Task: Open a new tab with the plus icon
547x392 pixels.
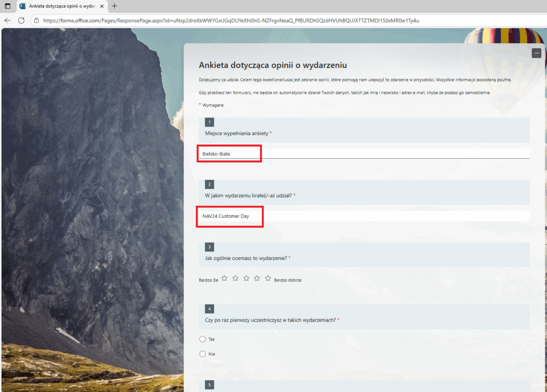Action: coord(114,6)
